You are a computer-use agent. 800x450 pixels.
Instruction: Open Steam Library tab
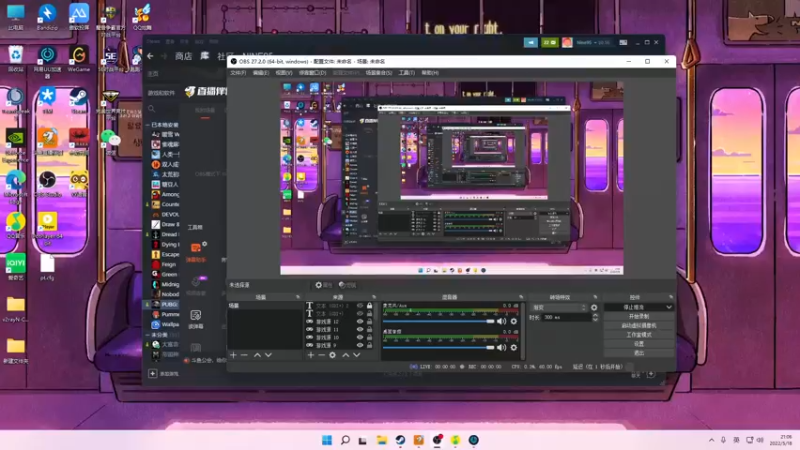point(205,56)
